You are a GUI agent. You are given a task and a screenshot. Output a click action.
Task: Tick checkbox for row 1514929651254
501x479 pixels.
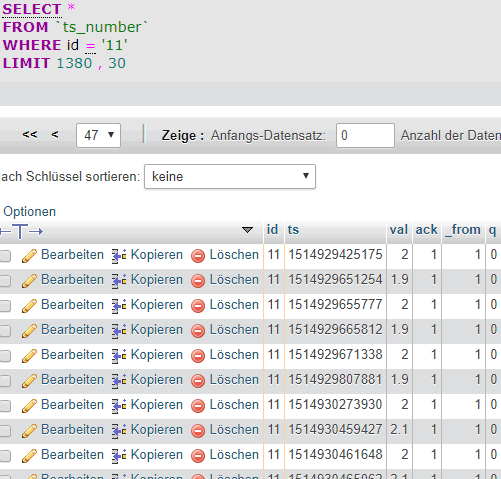pos(5,281)
